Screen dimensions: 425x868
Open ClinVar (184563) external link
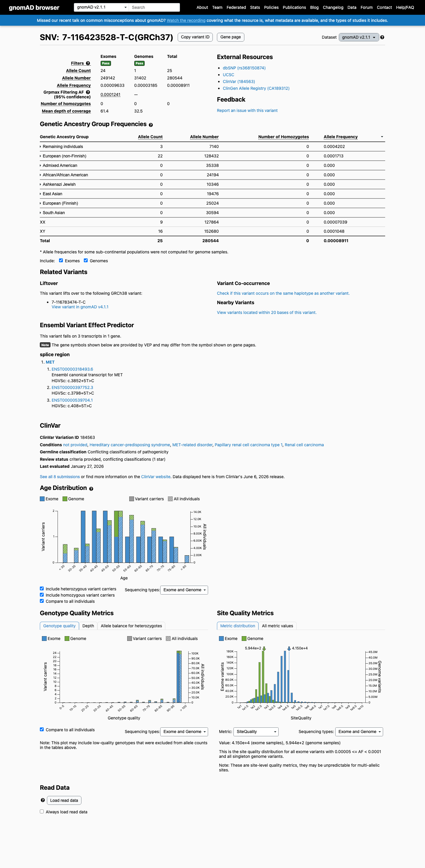tap(239, 82)
